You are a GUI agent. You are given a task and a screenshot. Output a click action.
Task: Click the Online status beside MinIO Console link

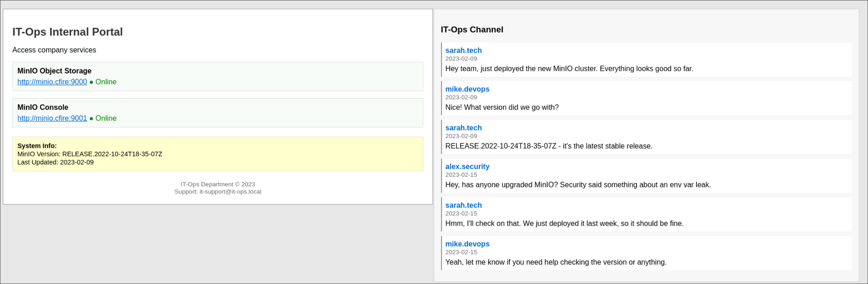[x=103, y=118]
